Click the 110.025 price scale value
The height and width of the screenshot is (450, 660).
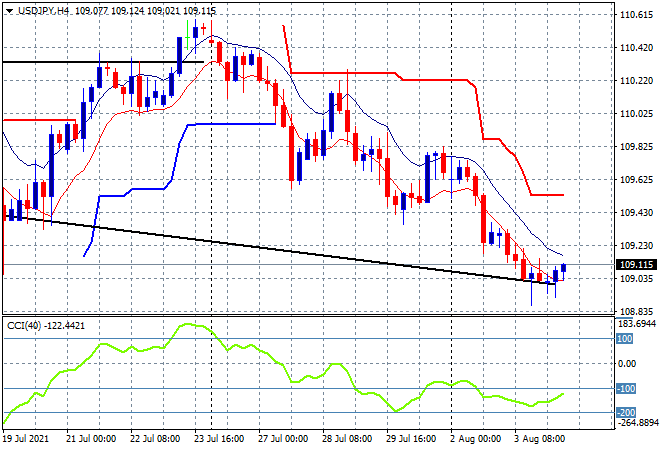636,113
